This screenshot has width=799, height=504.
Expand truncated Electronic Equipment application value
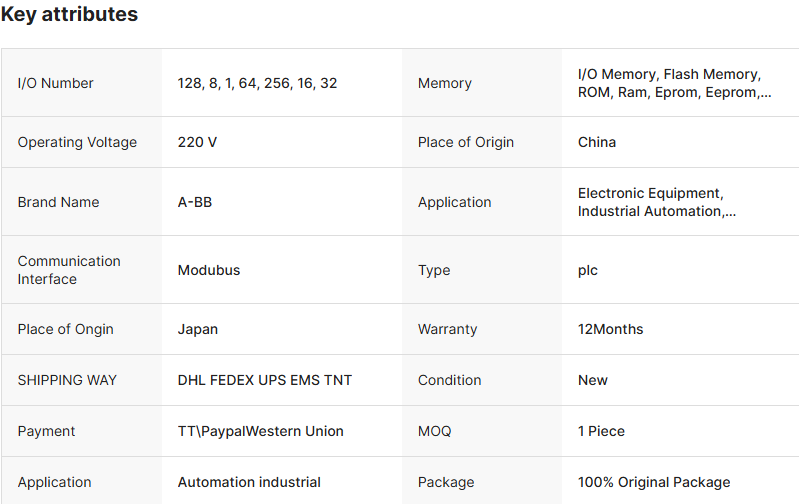point(657,202)
